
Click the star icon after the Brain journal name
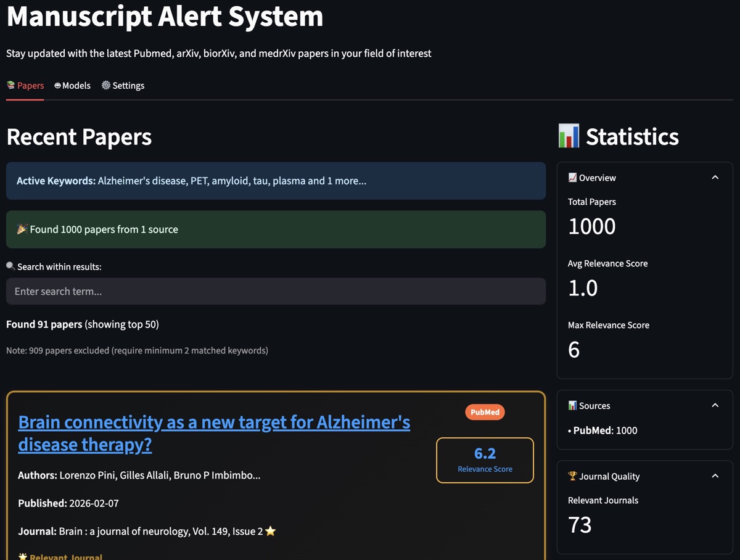coord(270,531)
